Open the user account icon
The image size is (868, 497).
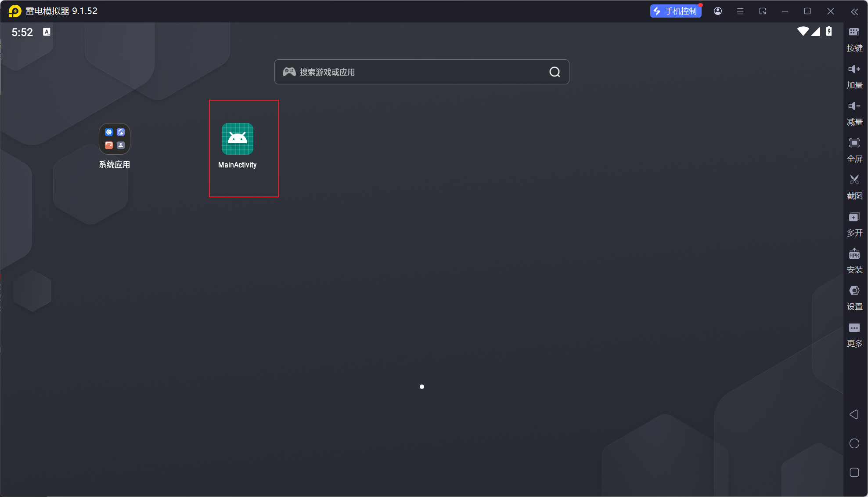718,11
